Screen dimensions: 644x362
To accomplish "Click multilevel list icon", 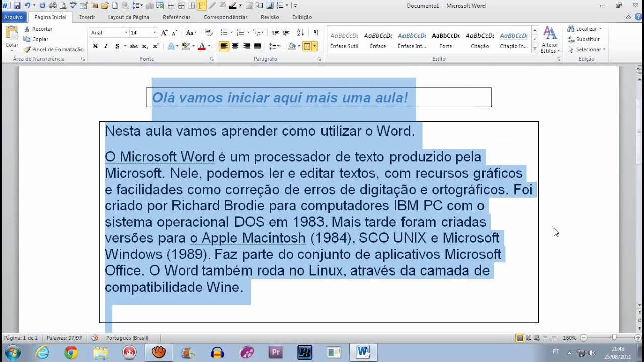I will (x=257, y=33).
